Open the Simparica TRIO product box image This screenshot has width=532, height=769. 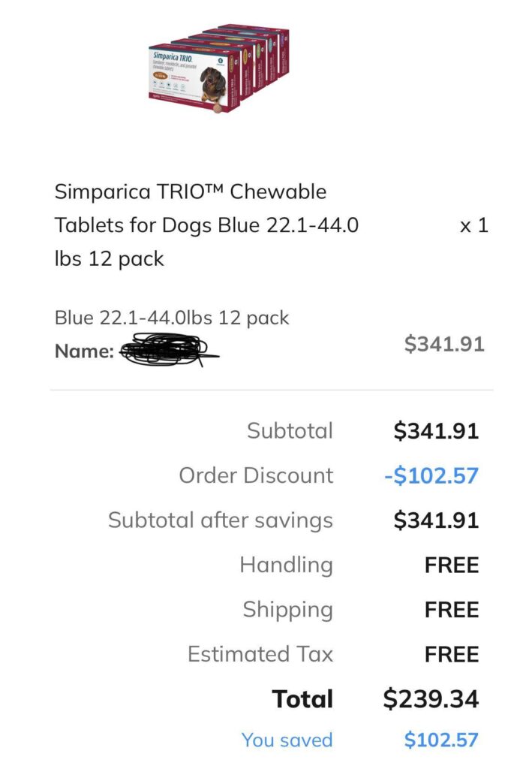[x=219, y=68]
